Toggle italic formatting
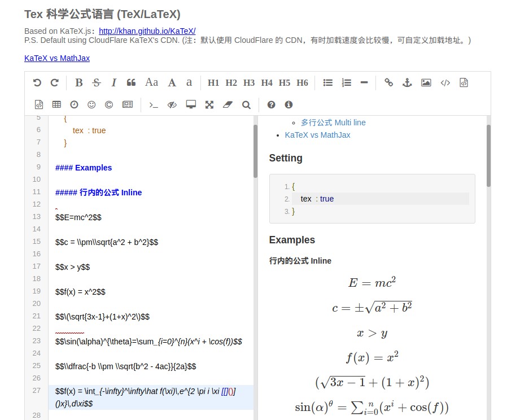 (x=113, y=83)
